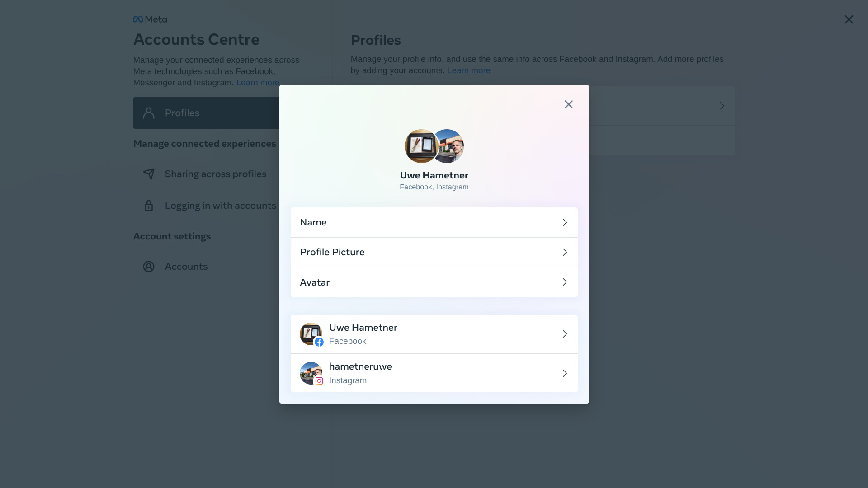Click chevron on background profile row
Image resolution: width=868 pixels, height=488 pixels.
click(x=722, y=106)
